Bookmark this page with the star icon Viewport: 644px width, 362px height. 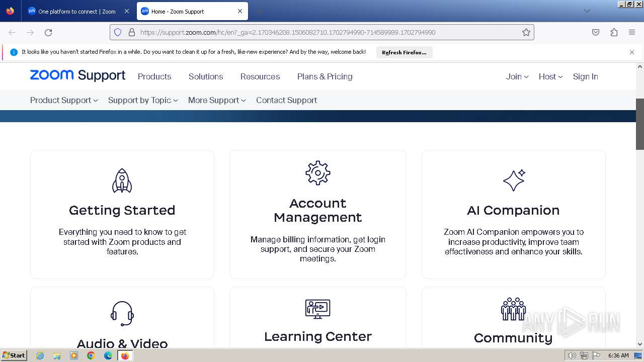tap(526, 32)
